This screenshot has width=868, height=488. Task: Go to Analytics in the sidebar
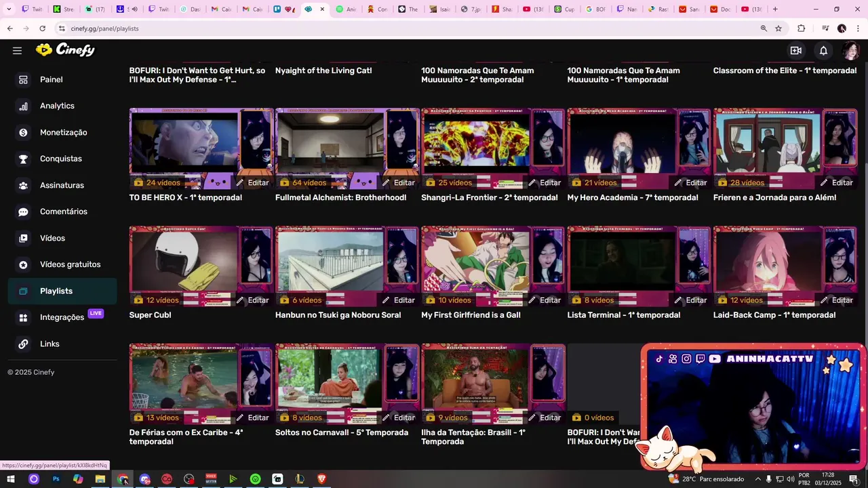click(x=62, y=106)
